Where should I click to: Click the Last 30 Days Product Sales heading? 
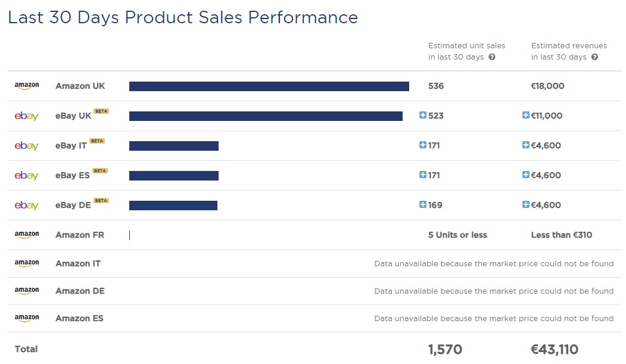pos(182,18)
